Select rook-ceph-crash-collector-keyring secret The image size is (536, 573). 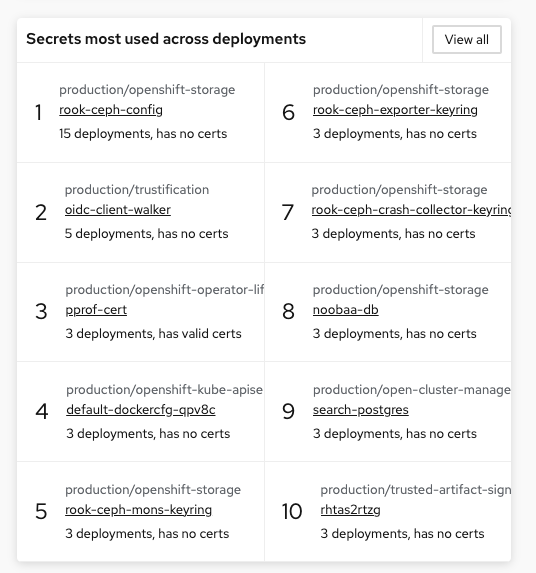click(x=411, y=210)
